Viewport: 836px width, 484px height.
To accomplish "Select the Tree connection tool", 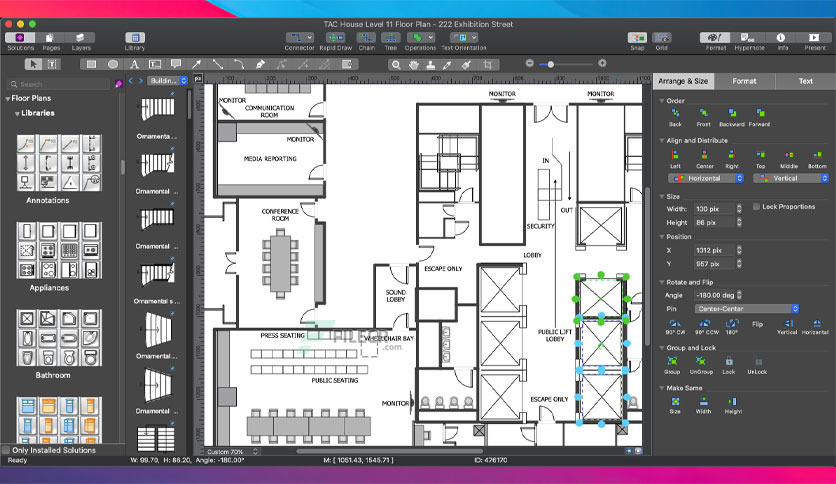I will tap(391, 38).
